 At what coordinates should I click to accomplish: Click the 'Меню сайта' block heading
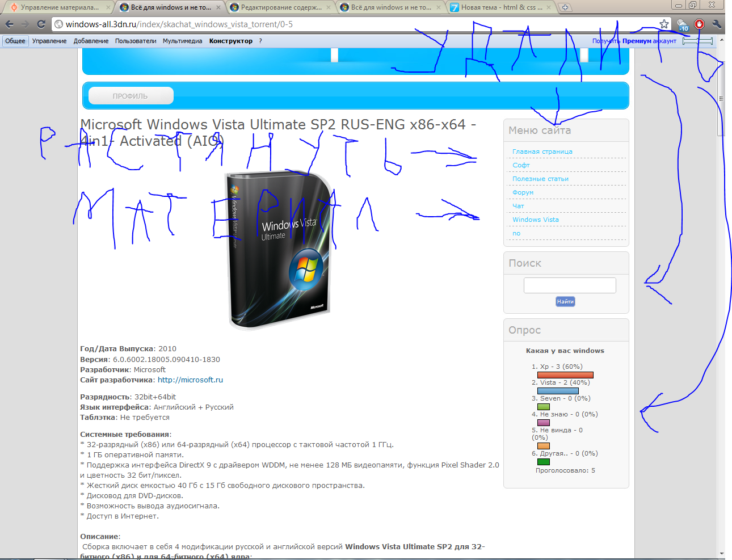[540, 130]
